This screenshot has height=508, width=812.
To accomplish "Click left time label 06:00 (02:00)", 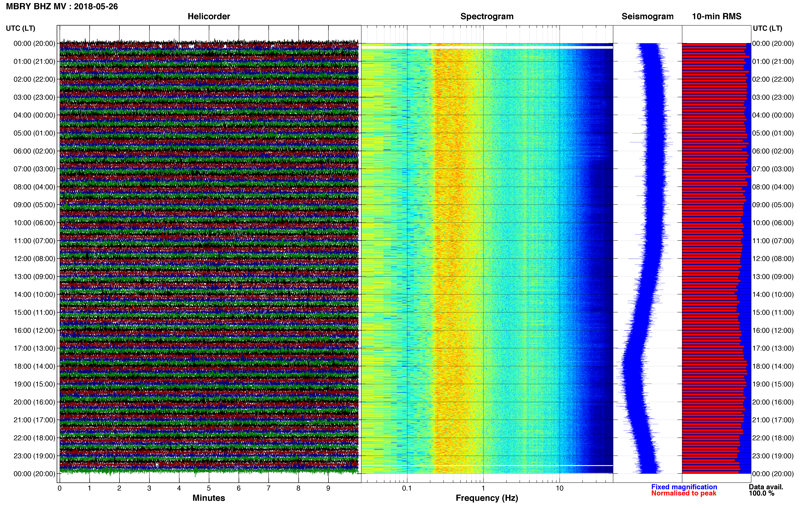I will [x=34, y=151].
